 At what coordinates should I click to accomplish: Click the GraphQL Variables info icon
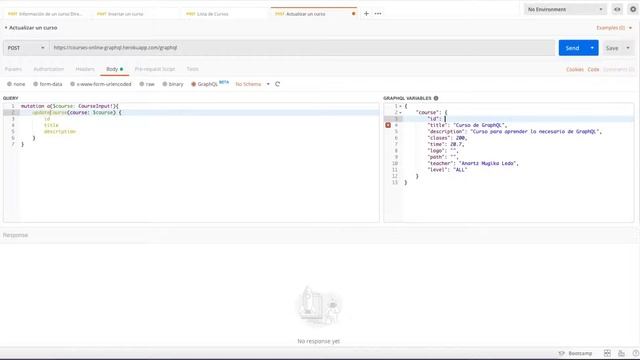[x=436, y=98]
